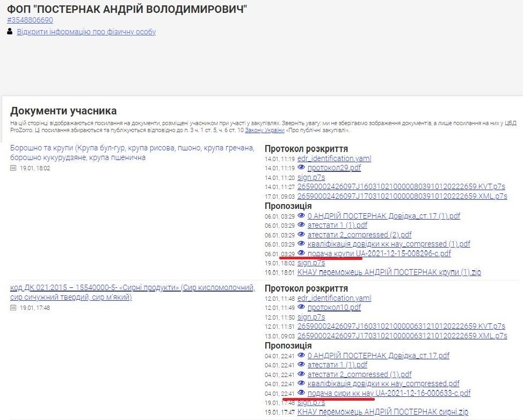The height and width of the screenshot is (420, 523).
Task: Open the #3548806690 identifier link
Action: [x=30, y=20]
